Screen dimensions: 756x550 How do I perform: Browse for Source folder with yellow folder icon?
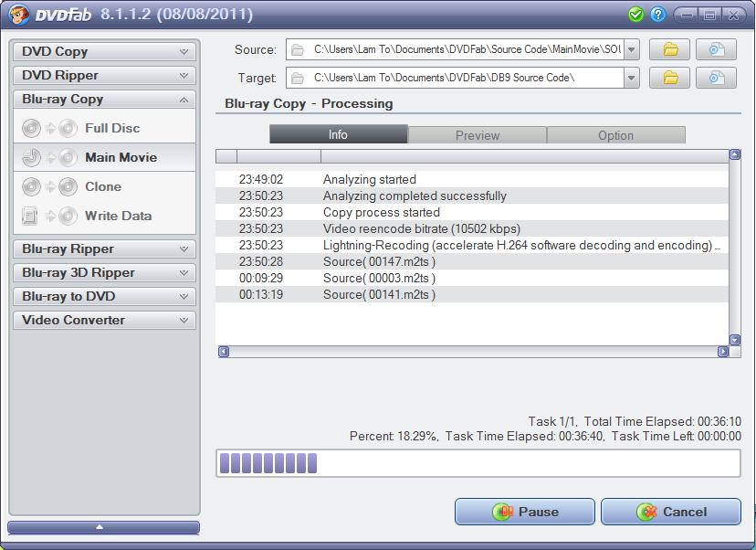tap(669, 49)
